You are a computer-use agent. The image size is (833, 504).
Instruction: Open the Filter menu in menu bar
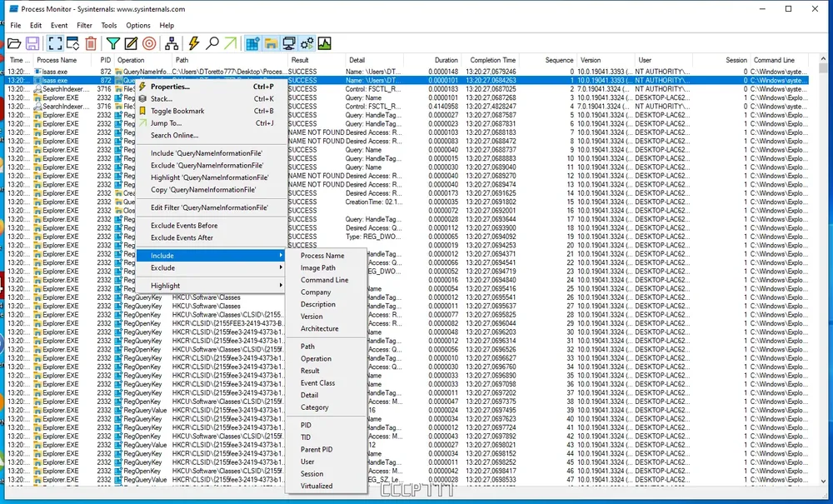point(84,26)
